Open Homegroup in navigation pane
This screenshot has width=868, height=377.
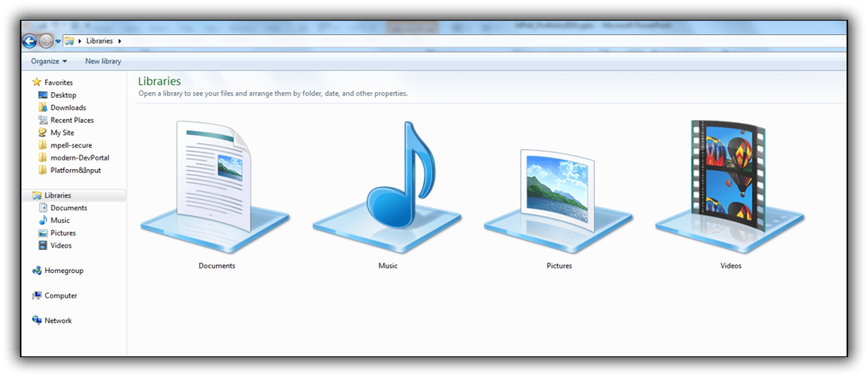click(x=64, y=271)
